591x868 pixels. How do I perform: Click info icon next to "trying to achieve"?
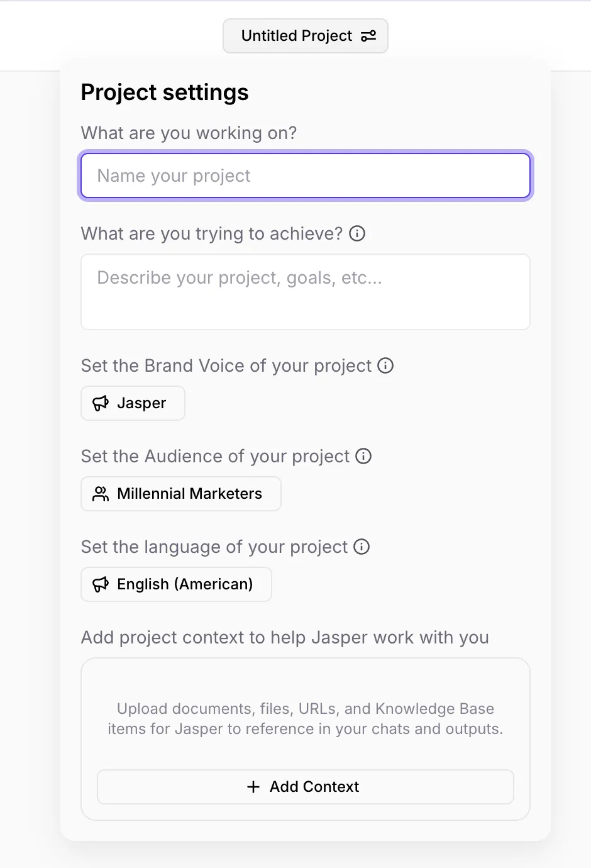(x=357, y=233)
